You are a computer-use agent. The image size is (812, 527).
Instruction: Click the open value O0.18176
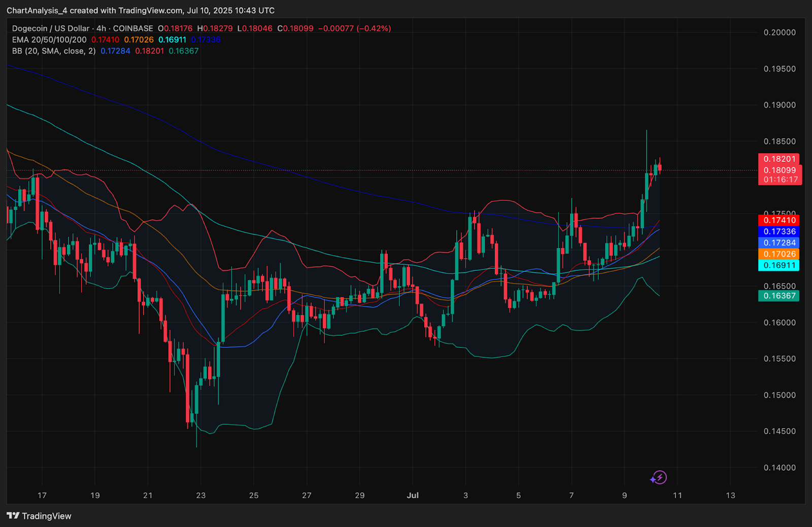pos(175,28)
